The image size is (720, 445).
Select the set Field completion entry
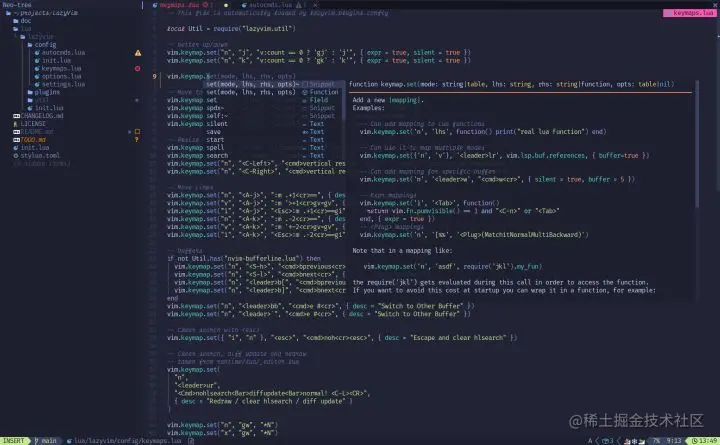click(x=274, y=100)
